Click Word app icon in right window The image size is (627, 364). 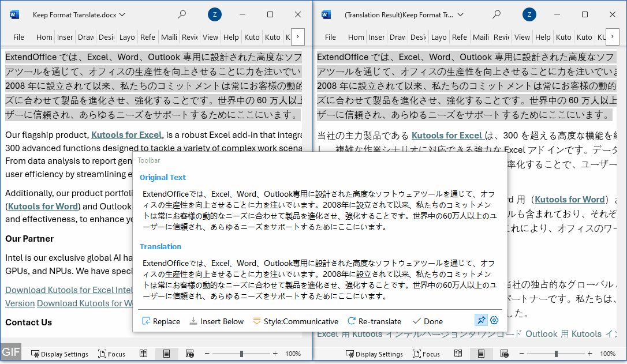[326, 15]
